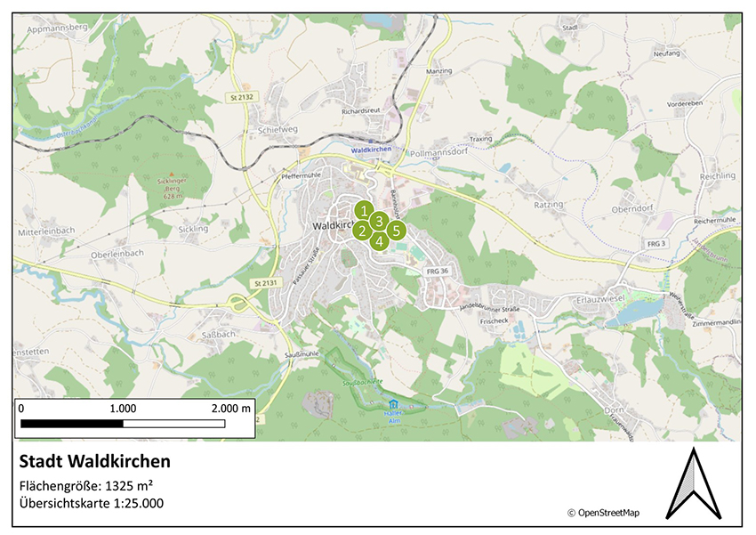The image size is (756, 535).
Task: Click the "Schiefweg" place label
Action: pos(277,130)
